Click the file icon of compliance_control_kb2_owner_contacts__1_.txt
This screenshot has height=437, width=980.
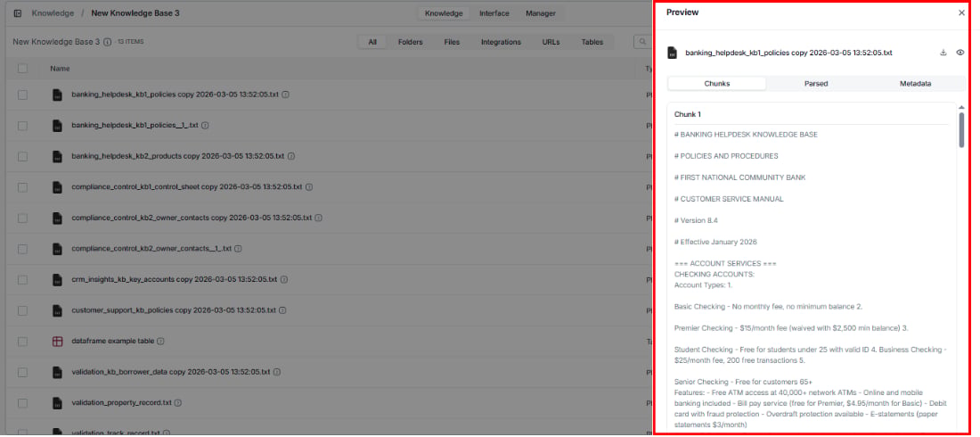(58, 249)
